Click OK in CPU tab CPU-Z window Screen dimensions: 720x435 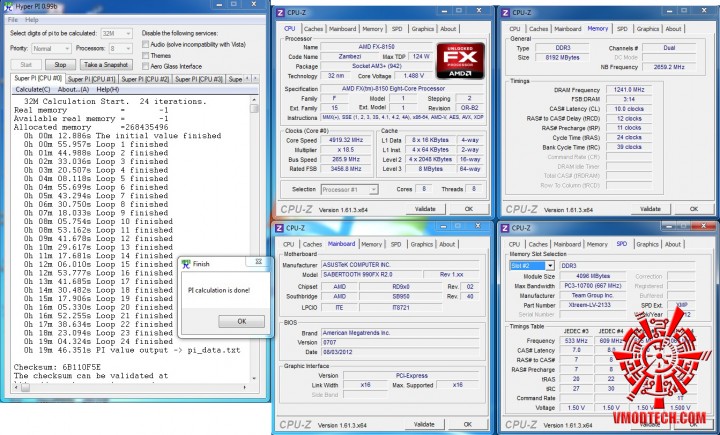click(x=468, y=209)
